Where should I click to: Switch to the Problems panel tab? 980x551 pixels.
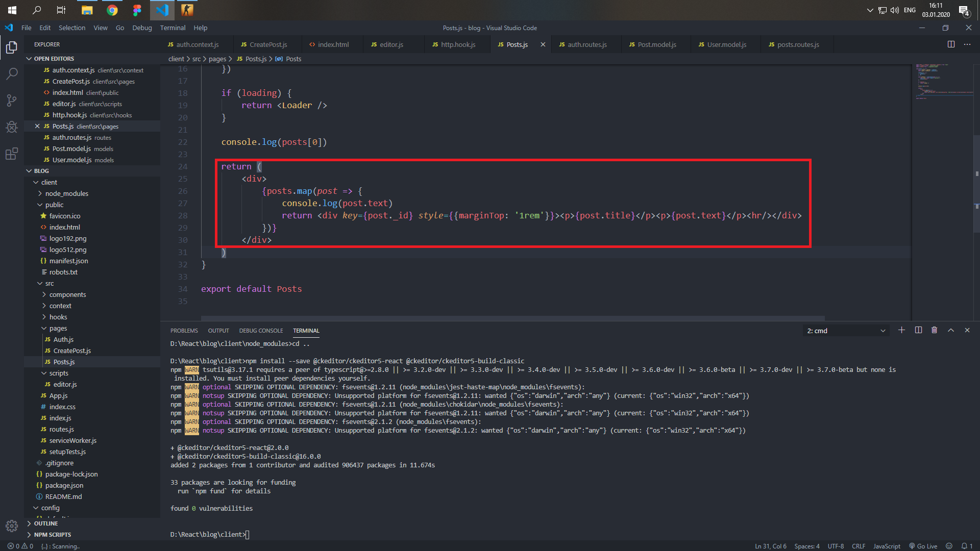coord(184,331)
